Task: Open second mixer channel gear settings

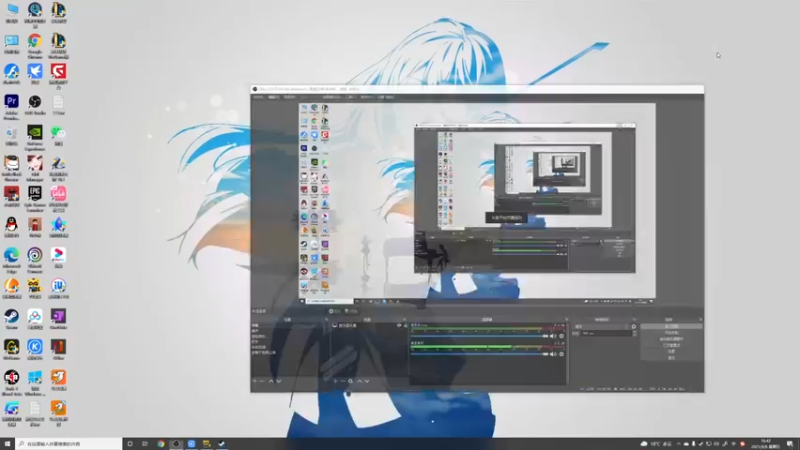Action: tap(561, 354)
